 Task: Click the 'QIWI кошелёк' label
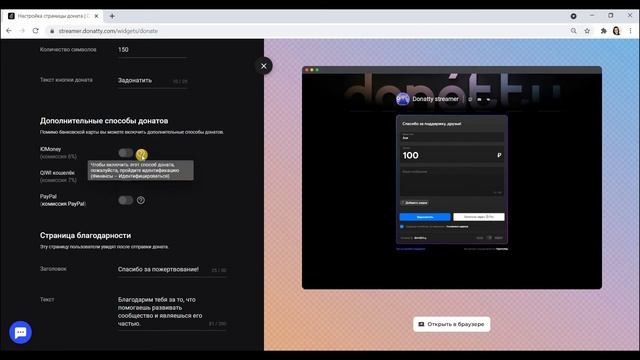coord(57,173)
